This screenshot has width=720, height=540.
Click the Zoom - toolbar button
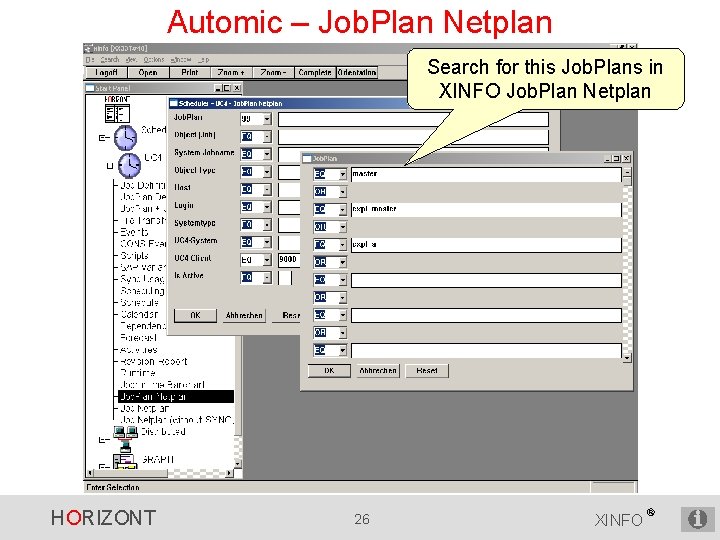(273, 73)
